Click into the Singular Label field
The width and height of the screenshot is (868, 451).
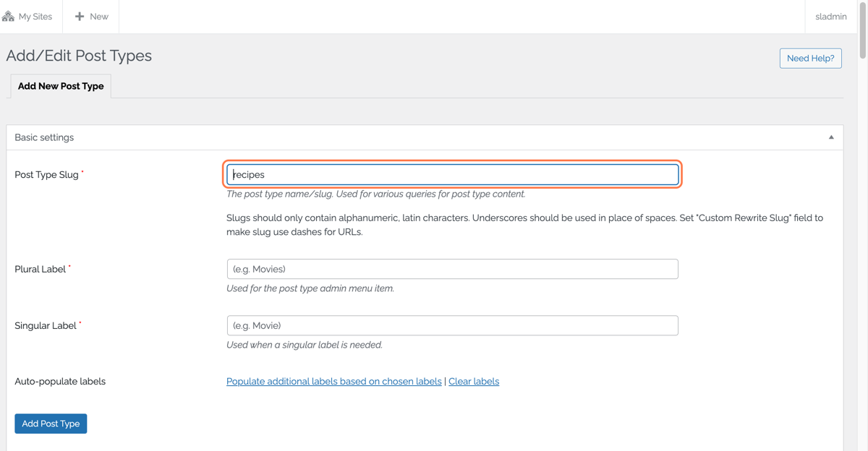pyautogui.click(x=453, y=325)
